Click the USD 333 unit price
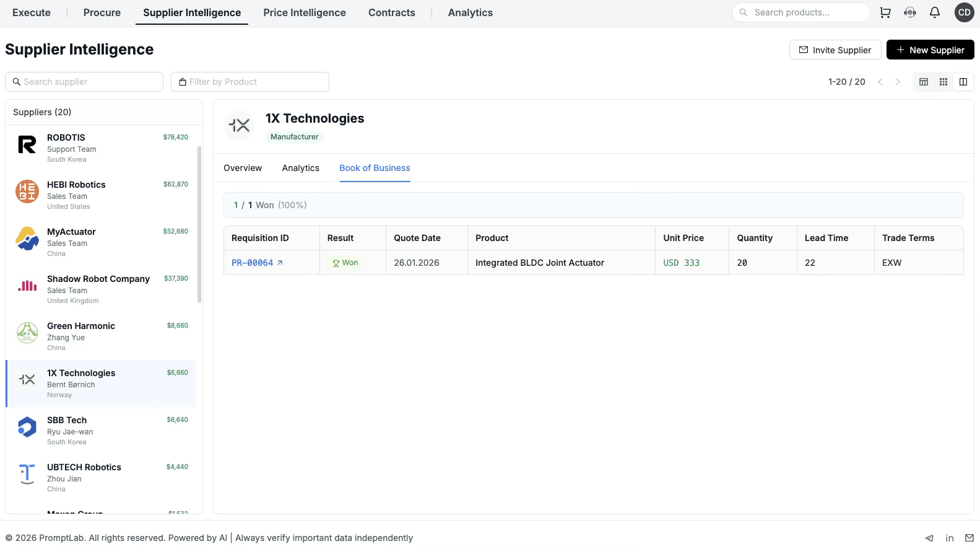 (682, 263)
